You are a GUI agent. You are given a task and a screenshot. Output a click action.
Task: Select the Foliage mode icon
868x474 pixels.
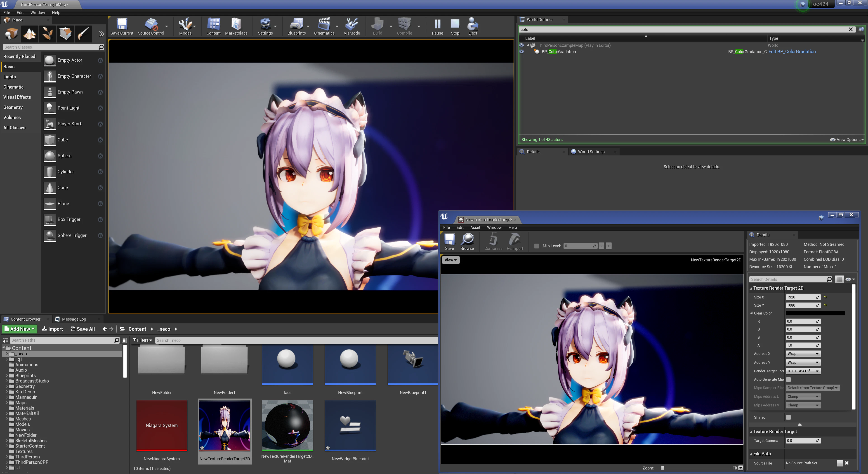(x=47, y=34)
